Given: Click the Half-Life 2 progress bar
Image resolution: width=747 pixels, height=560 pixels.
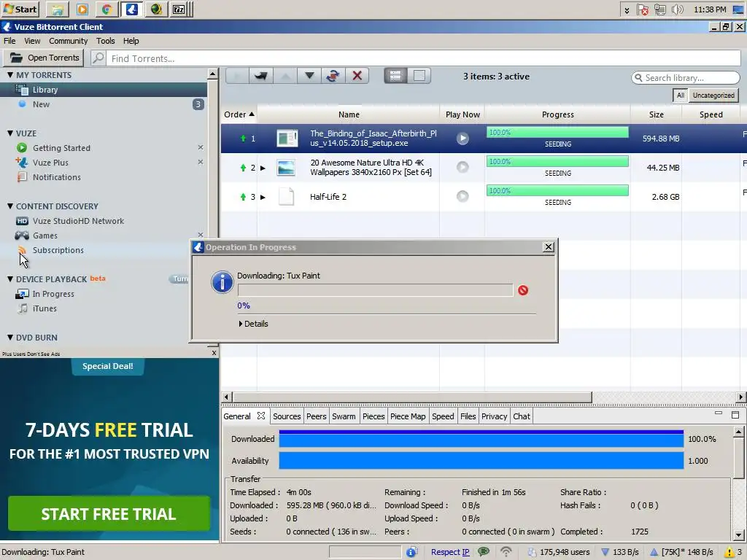Looking at the screenshot, I should pos(557,191).
